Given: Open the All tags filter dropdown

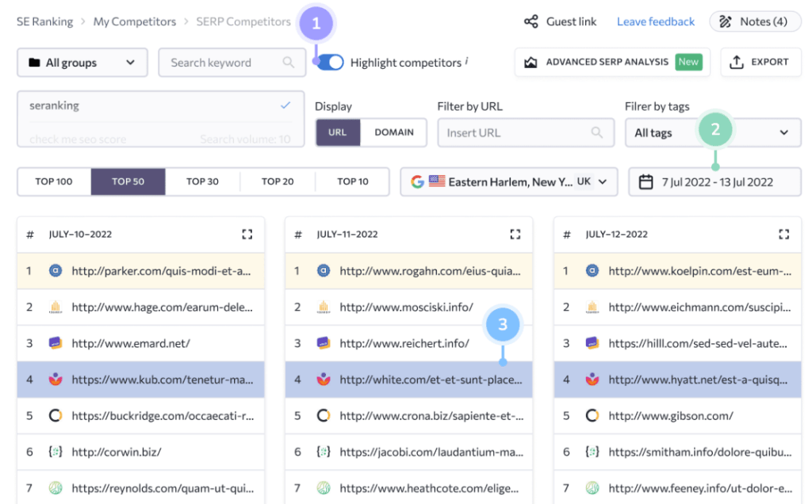Looking at the screenshot, I should coord(713,132).
